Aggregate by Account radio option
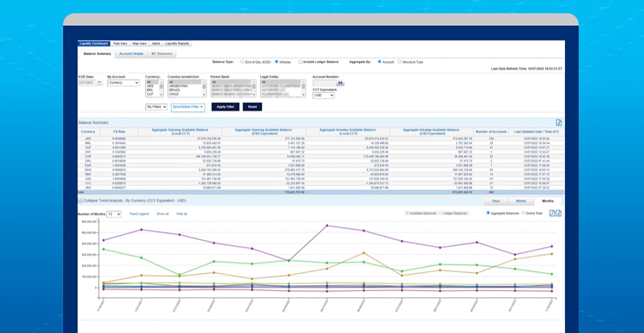The height and width of the screenshot is (333, 644). click(379, 62)
